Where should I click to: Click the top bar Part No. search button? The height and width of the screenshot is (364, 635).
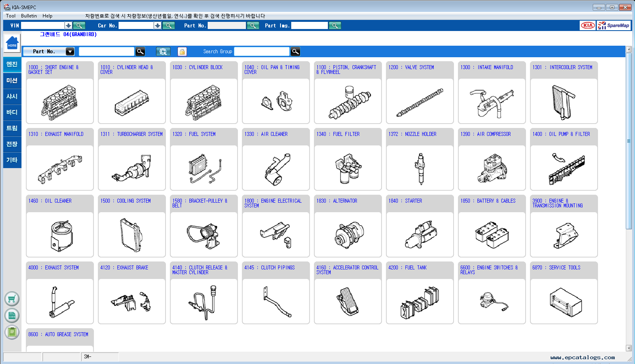pos(253,25)
